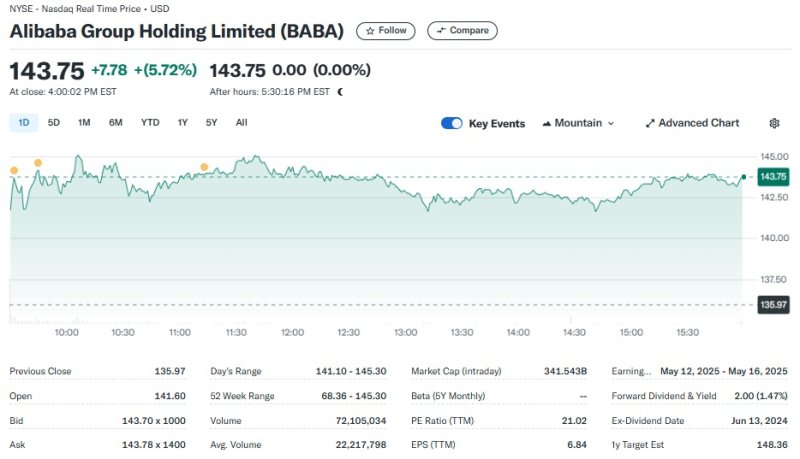Click the Alibaba Group Holding Limited (BABA) title

point(177,31)
